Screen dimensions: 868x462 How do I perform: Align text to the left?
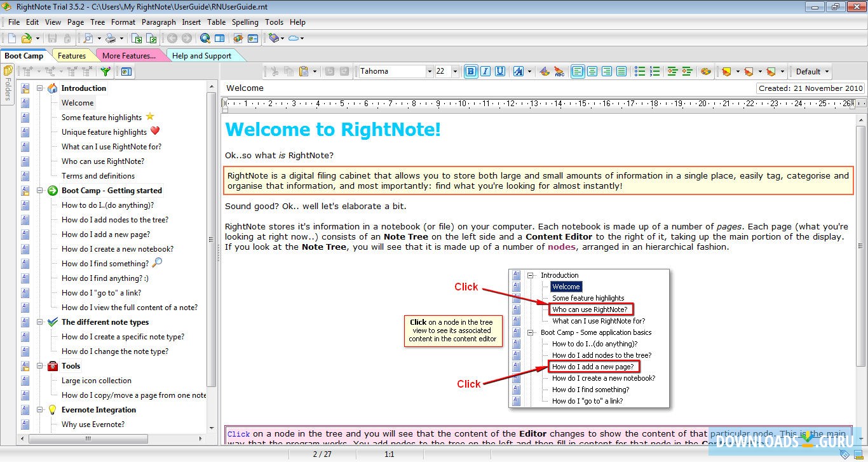[578, 71]
